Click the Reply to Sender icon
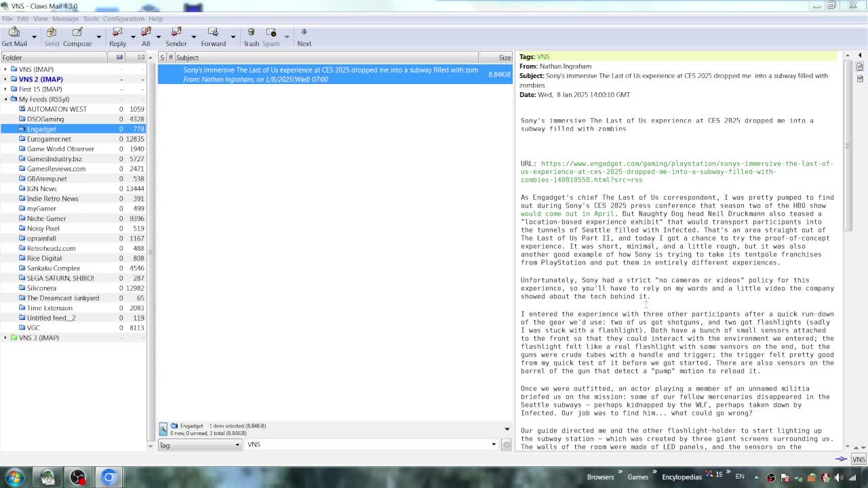This screenshot has height=488, width=868. coord(176,37)
